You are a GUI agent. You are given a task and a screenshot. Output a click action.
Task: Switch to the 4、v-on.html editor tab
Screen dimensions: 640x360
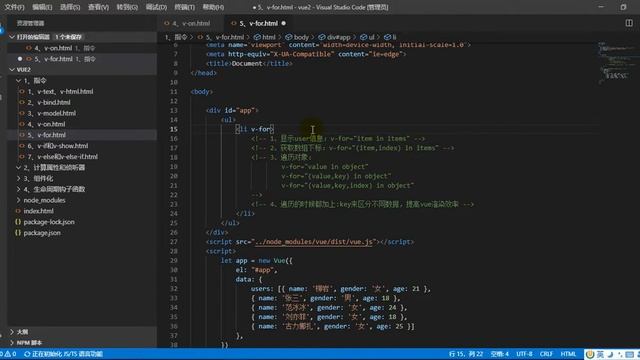pos(191,23)
